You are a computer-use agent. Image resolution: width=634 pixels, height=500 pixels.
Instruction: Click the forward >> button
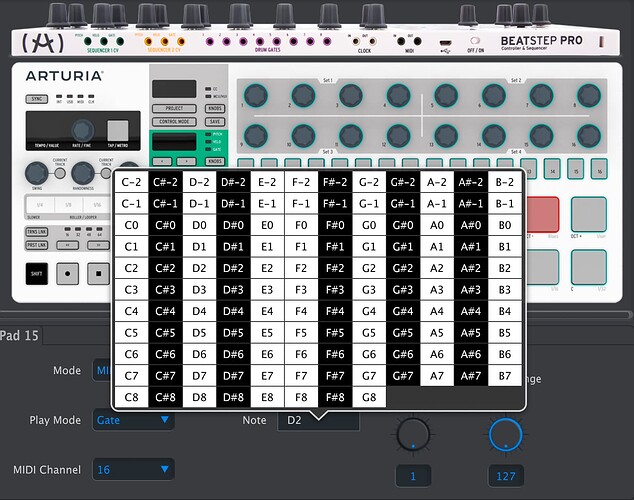click(x=99, y=245)
